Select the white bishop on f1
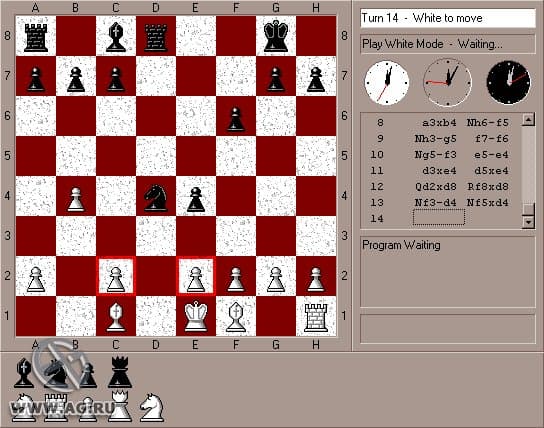The width and height of the screenshot is (544, 428). (236, 317)
